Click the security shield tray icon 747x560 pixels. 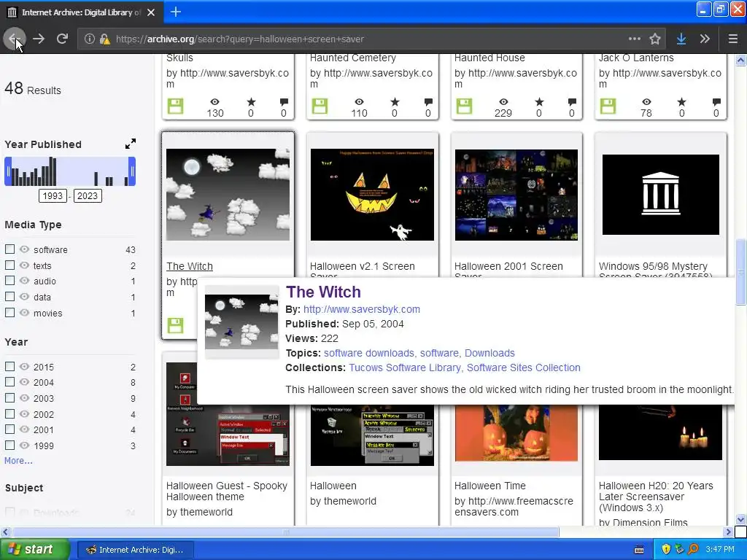click(665, 550)
